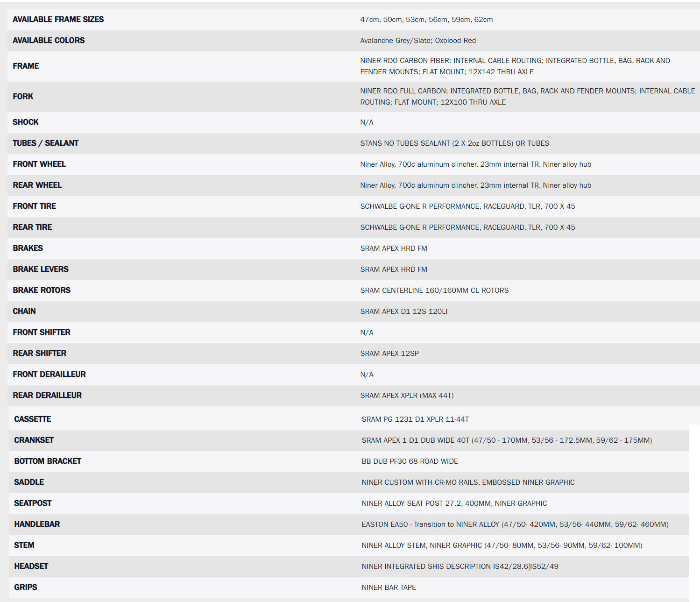
Task: Click the REAR SHIFTER label
Action: pos(39,353)
